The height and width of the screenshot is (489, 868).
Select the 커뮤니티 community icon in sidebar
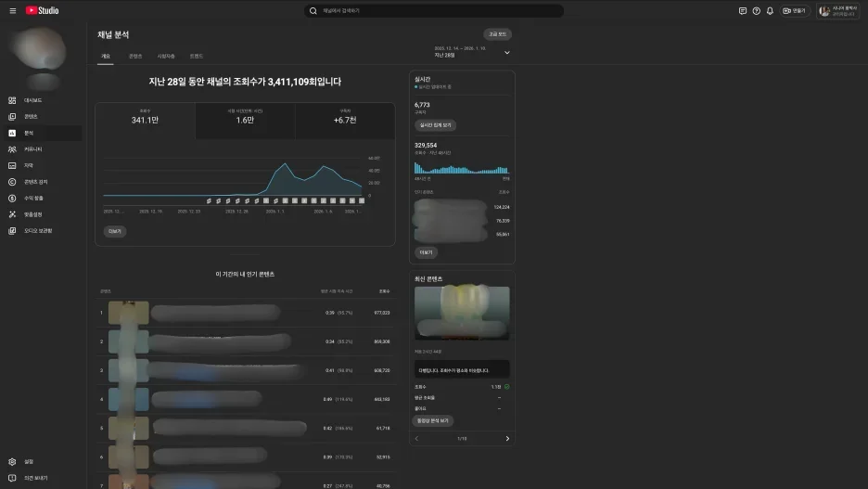[12, 149]
